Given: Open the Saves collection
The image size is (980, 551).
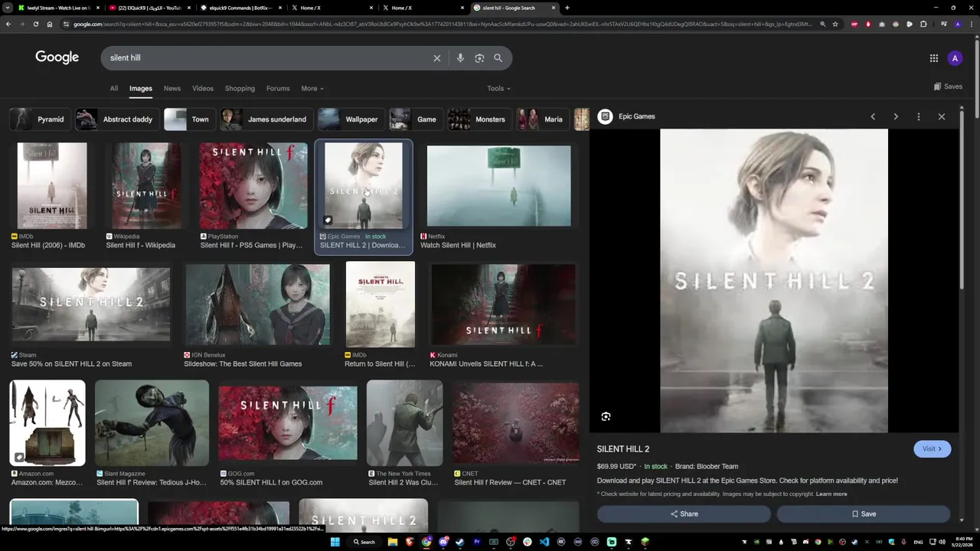Looking at the screenshot, I should (x=948, y=86).
